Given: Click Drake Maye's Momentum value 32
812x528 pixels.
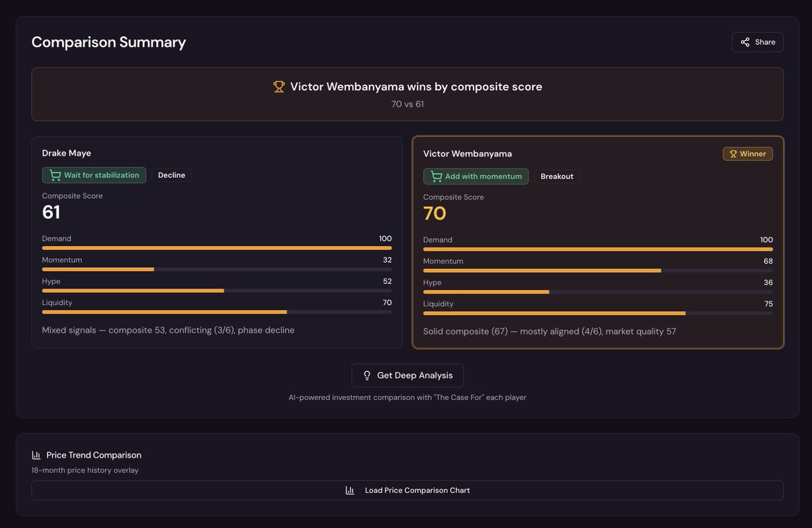Looking at the screenshot, I should pyautogui.click(x=387, y=260).
